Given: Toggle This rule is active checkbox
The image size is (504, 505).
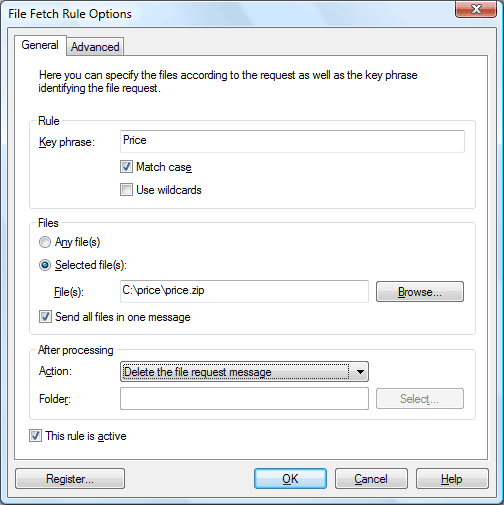Looking at the screenshot, I should pyautogui.click(x=35, y=436).
